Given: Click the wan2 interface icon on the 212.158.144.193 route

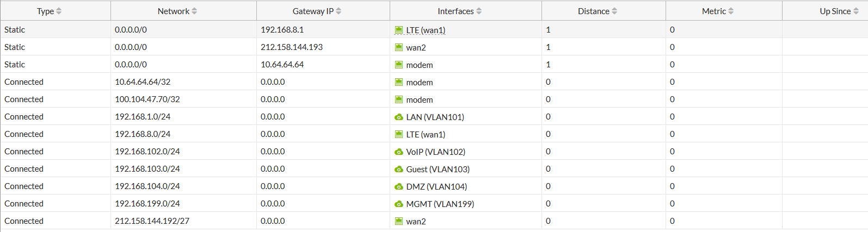Looking at the screenshot, I should click(399, 48).
